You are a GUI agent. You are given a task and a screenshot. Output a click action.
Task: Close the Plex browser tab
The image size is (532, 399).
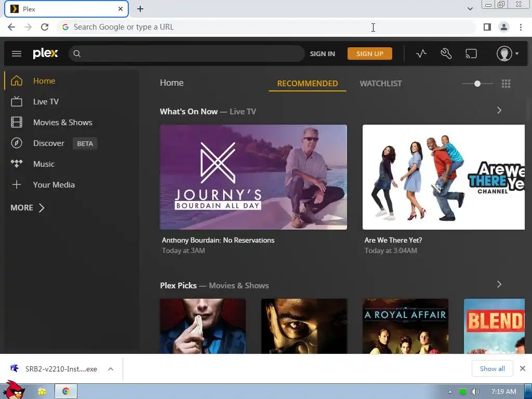click(x=121, y=9)
